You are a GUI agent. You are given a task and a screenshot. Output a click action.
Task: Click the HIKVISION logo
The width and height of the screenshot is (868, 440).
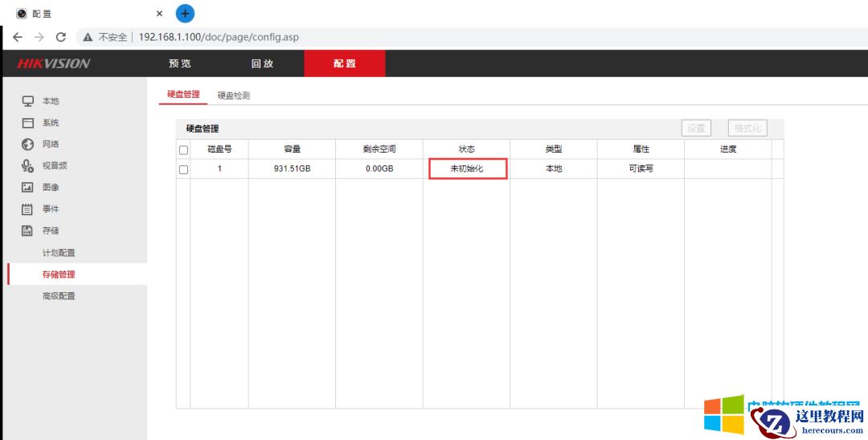pyautogui.click(x=54, y=63)
